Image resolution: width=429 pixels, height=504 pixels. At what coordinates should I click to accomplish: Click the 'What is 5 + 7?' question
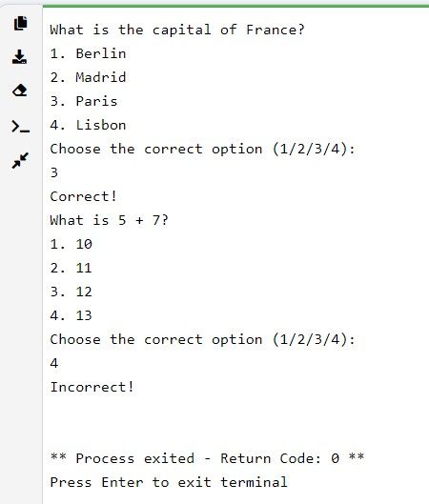[x=109, y=220]
